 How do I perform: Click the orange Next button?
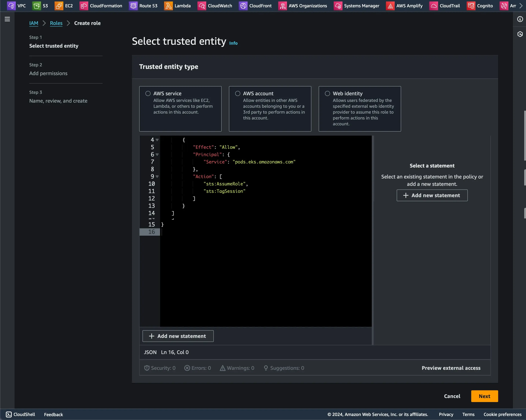pyautogui.click(x=484, y=396)
